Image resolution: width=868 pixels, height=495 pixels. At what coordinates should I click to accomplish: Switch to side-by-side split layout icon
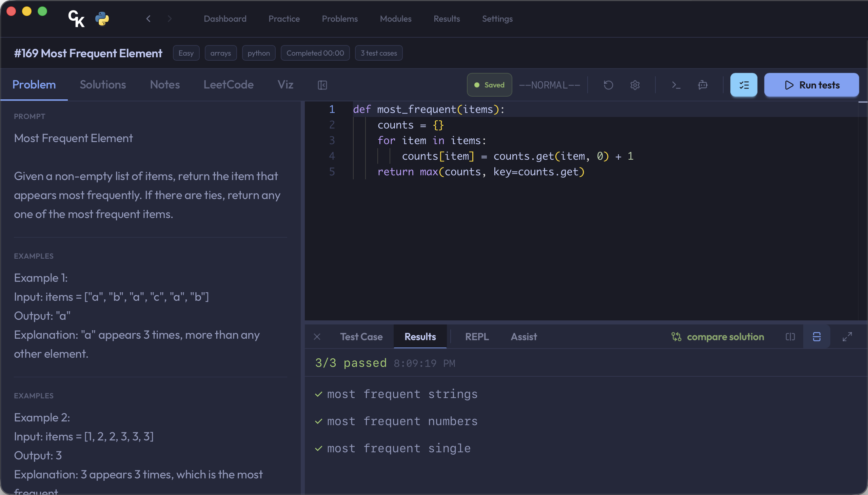click(x=790, y=337)
